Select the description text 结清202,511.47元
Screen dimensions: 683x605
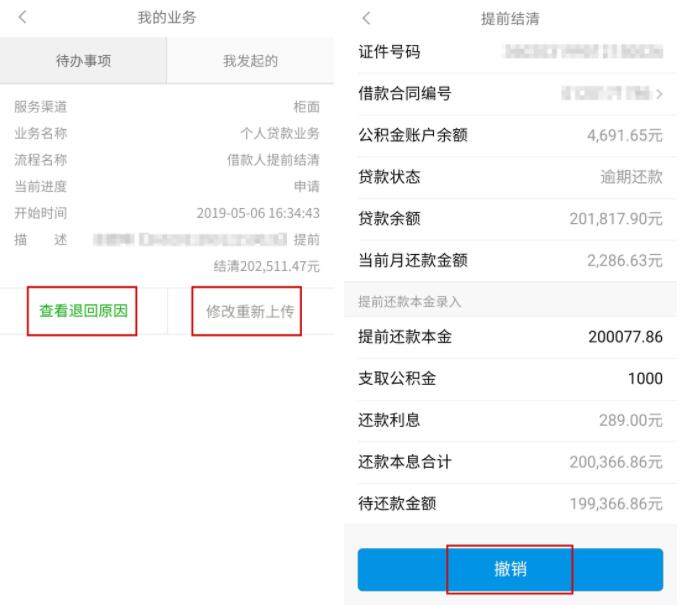tap(267, 266)
